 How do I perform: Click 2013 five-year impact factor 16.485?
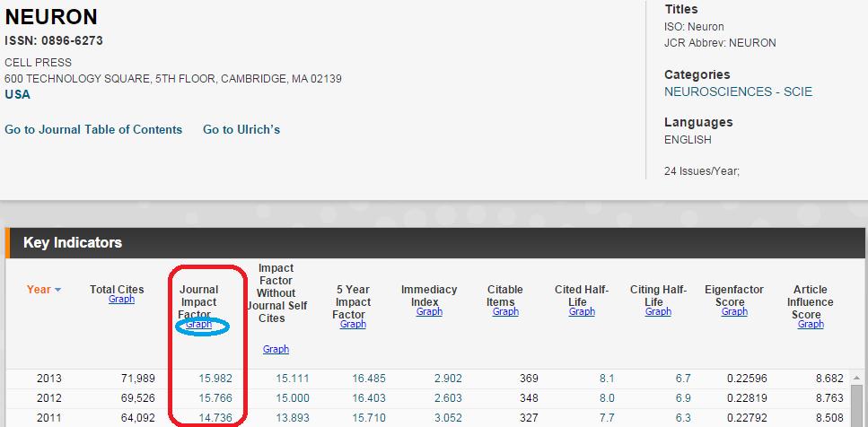tap(369, 379)
